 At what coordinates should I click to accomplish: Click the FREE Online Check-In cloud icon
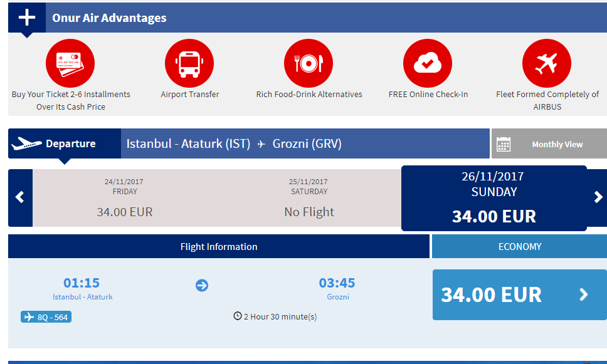point(428,63)
